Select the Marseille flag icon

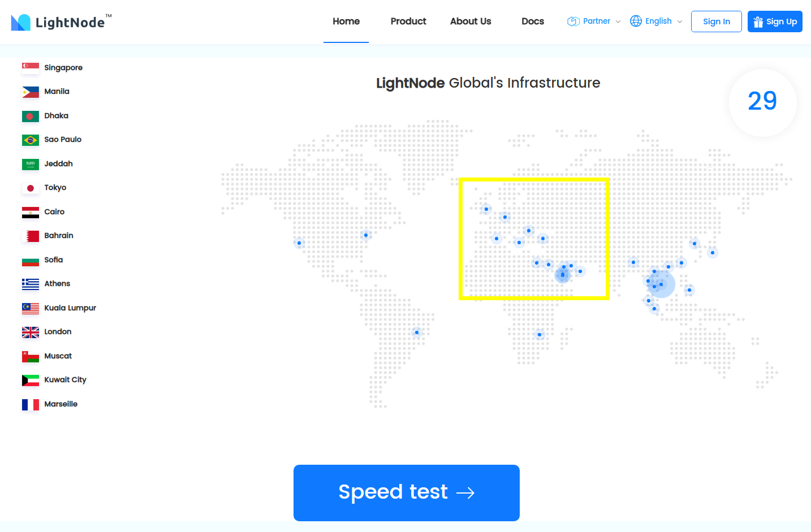[30, 404]
